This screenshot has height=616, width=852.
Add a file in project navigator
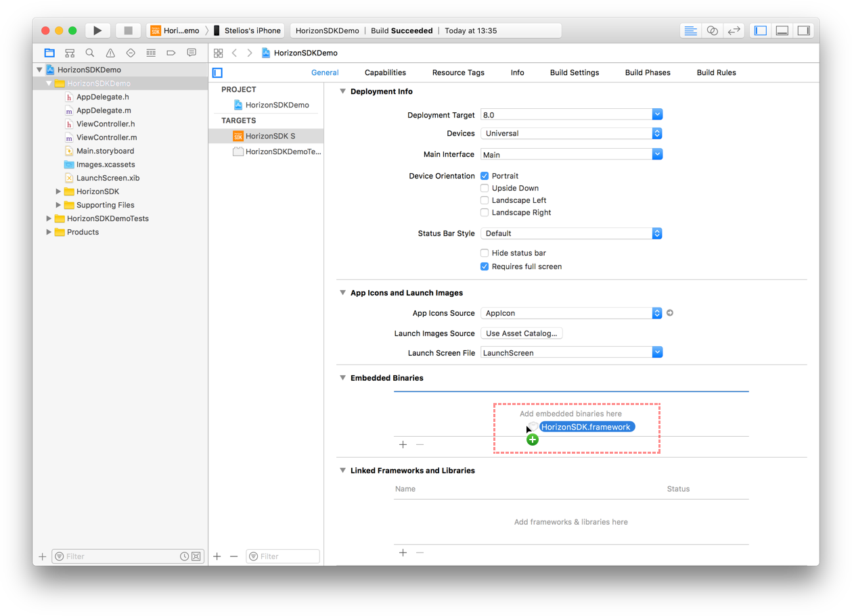click(43, 556)
